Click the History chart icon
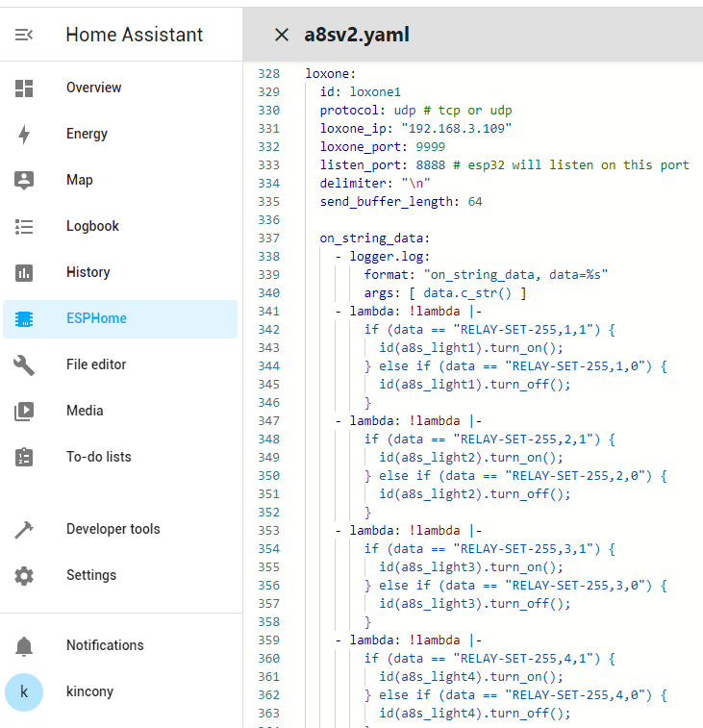703x728 pixels. (x=24, y=273)
